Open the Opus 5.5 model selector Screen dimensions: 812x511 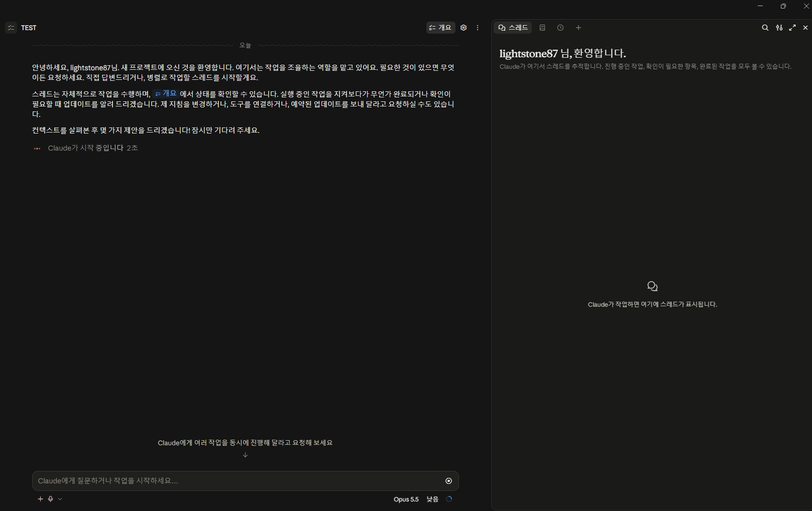click(x=406, y=499)
